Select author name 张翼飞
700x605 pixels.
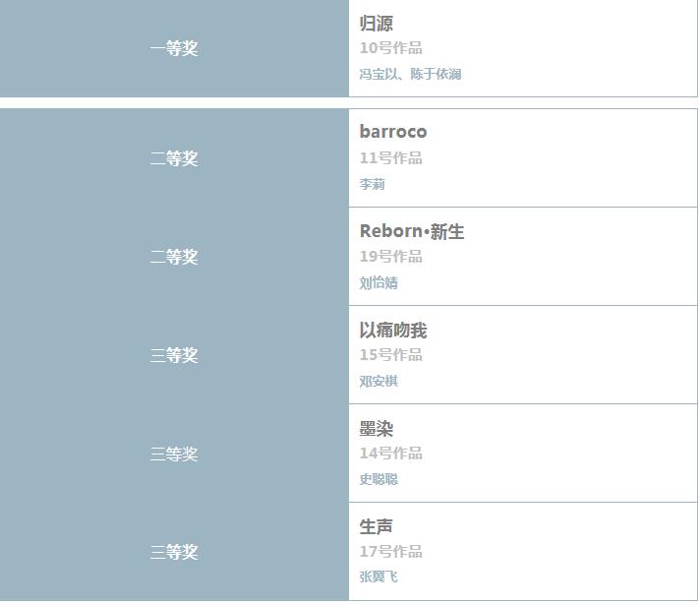(379, 576)
